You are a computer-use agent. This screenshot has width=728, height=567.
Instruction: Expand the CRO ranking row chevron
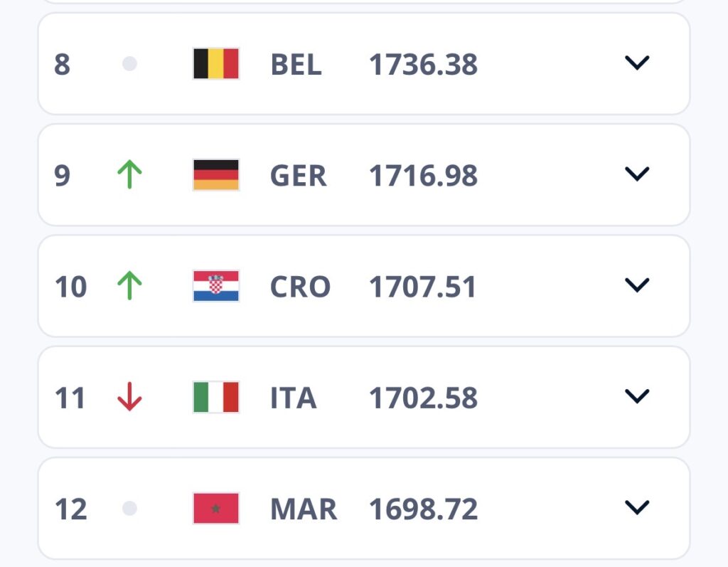click(x=637, y=285)
